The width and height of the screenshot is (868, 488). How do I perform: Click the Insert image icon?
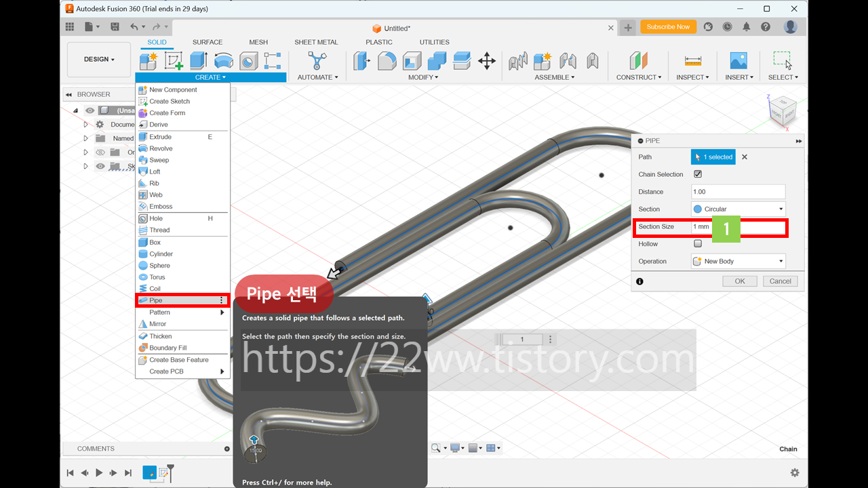tap(738, 61)
